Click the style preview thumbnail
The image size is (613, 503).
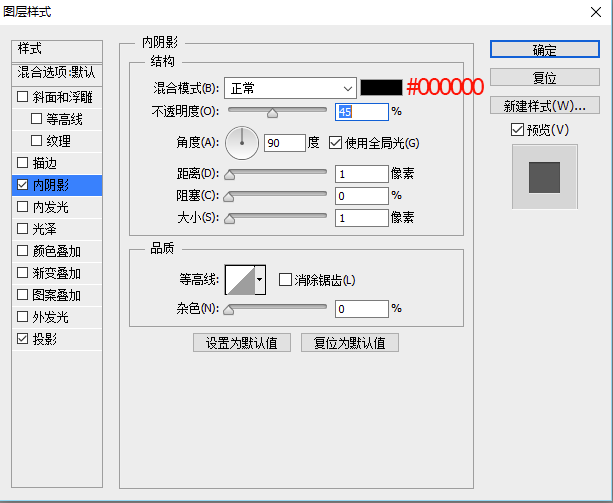click(544, 176)
